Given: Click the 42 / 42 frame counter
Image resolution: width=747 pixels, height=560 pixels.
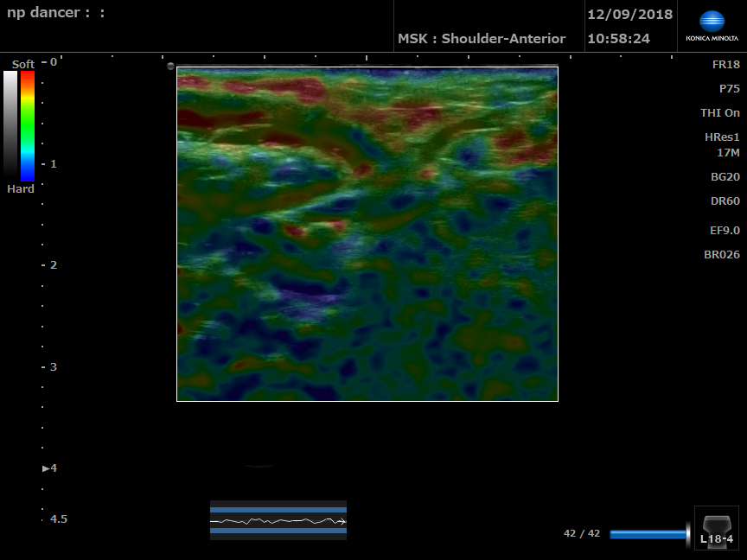Looking at the screenshot, I should (581, 534).
